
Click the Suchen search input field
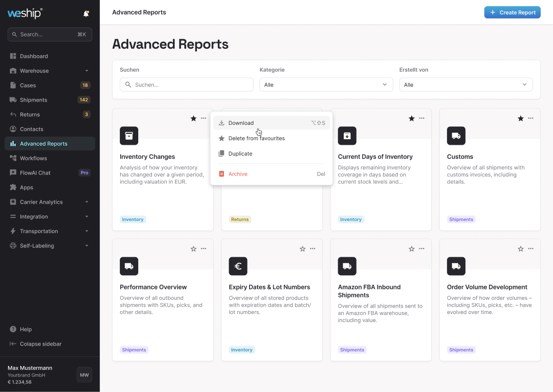pyautogui.click(x=187, y=85)
